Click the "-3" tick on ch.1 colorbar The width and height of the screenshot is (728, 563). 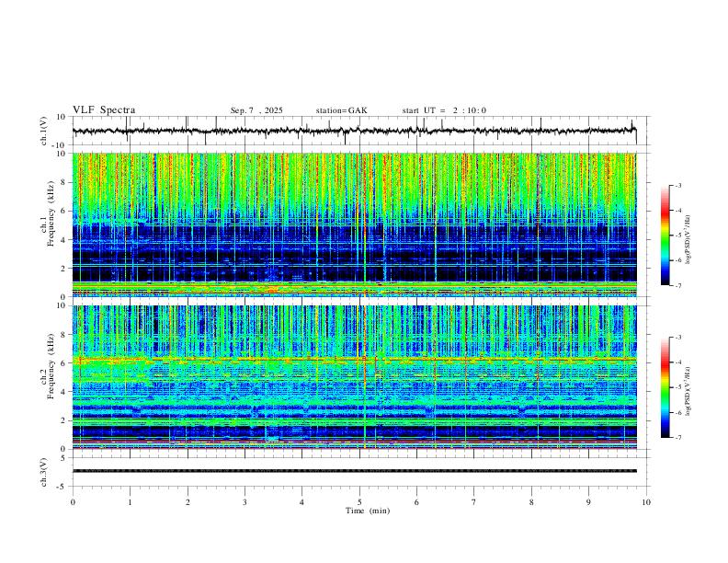click(x=677, y=185)
